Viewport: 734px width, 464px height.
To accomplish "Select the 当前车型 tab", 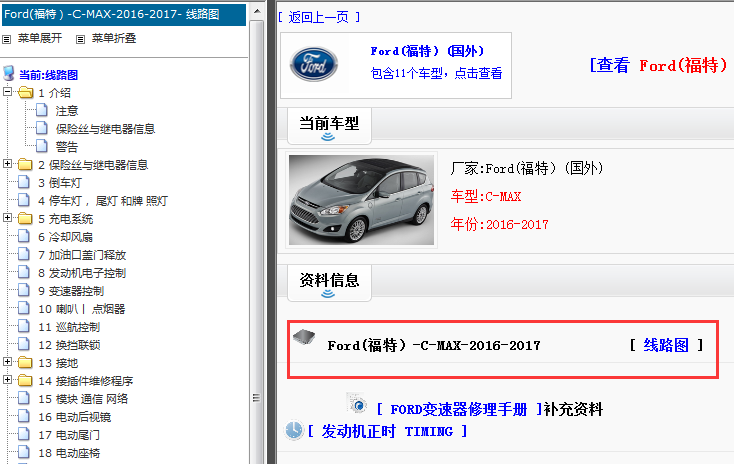I will click(x=329, y=125).
